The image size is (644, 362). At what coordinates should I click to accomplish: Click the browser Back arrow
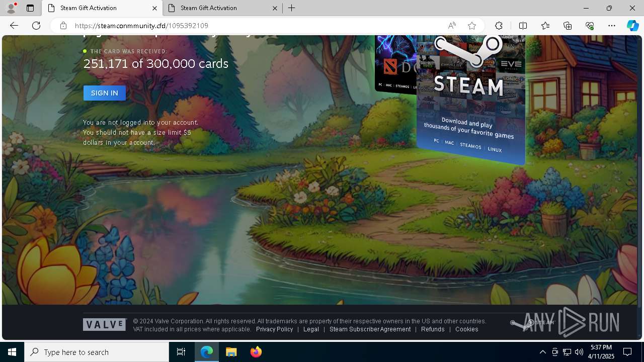[14, 26]
